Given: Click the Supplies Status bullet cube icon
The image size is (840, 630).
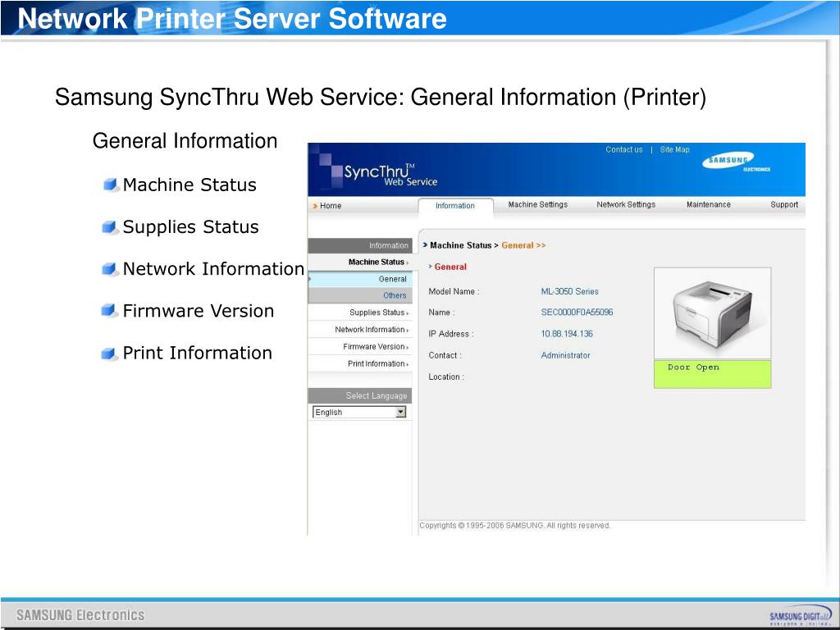Looking at the screenshot, I should pyautogui.click(x=111, y=227).
